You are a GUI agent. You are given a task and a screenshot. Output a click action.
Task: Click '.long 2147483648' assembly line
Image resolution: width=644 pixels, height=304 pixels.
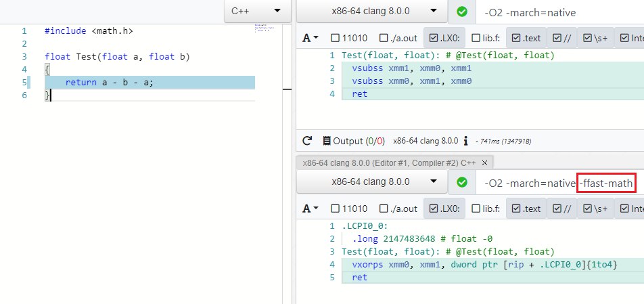pyautogui.click(x=422, y=239)
